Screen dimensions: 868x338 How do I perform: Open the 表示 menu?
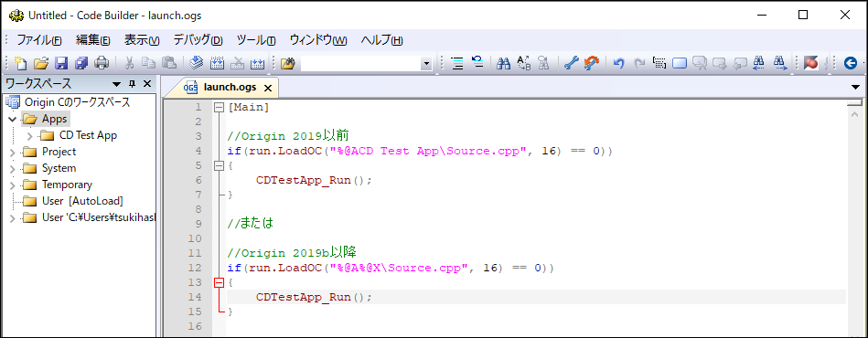click(142, 40)
